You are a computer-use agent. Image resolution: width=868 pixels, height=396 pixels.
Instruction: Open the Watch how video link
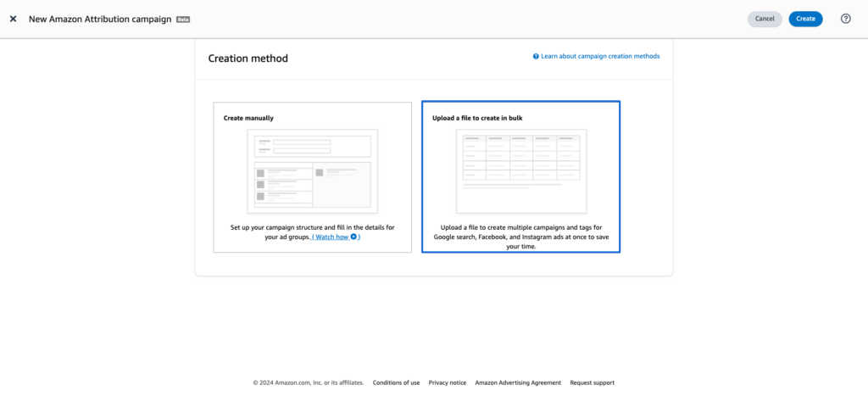[336, 237]
